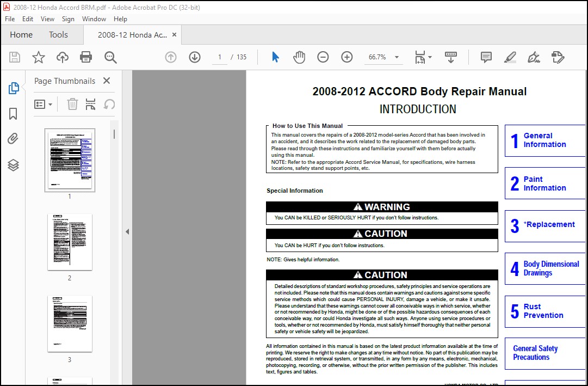Screen dimensions: 588x386
Task: Click 'NOTE: Gives helpful information.' text
Action: coord(303,260)
